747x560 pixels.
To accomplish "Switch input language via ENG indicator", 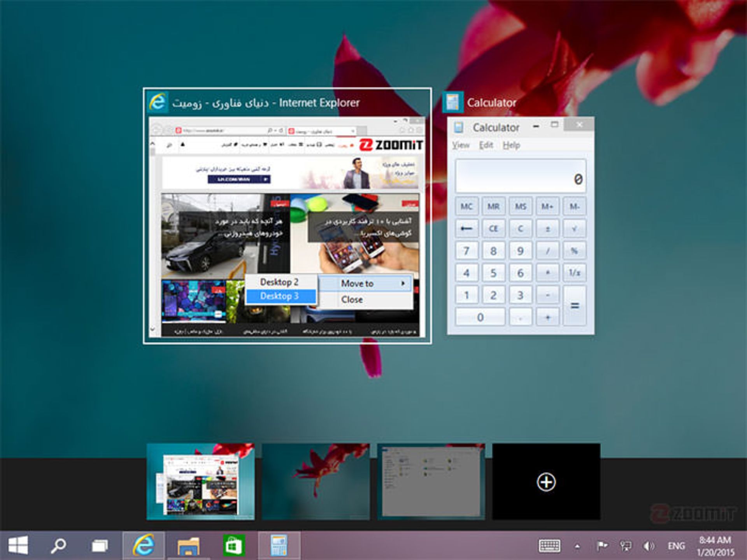I will tap(676, 546).
